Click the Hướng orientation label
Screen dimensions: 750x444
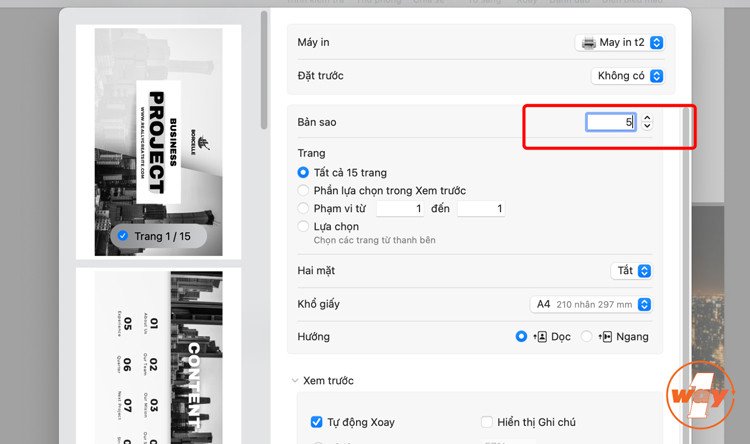click(313, 336)
